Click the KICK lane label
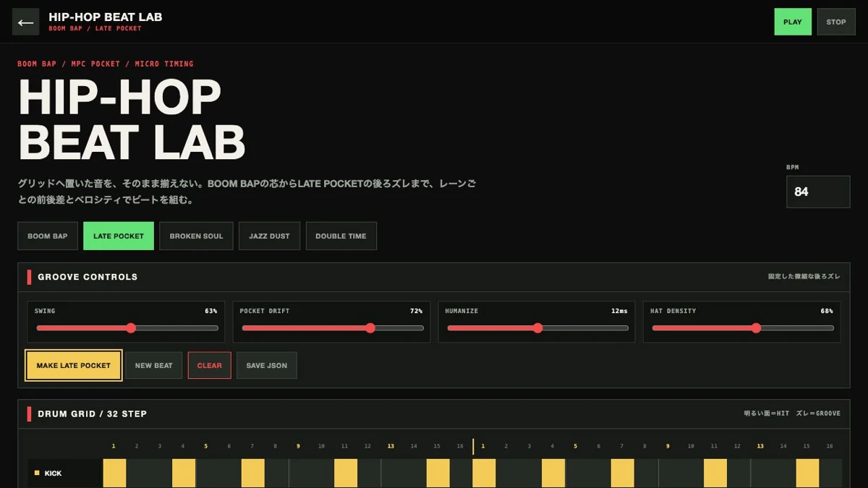 (54, 474)
